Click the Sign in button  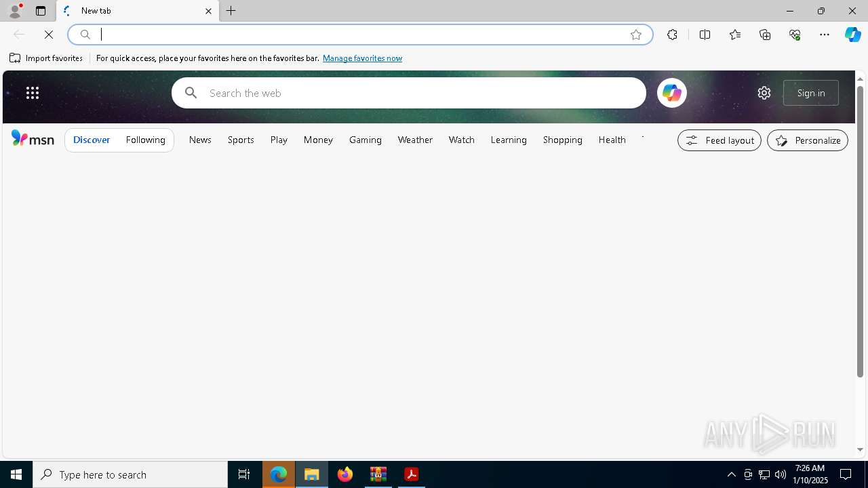pos(811,93)
